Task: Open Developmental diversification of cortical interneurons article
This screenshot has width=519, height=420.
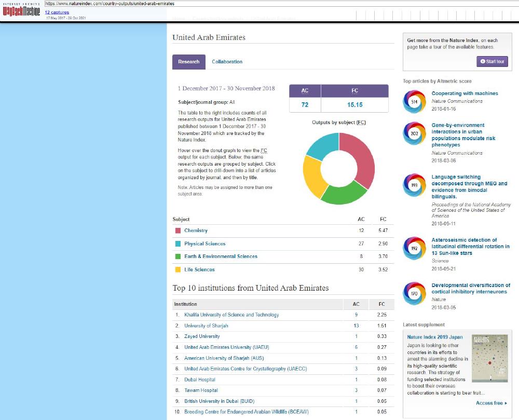Action: coord(471,289)
